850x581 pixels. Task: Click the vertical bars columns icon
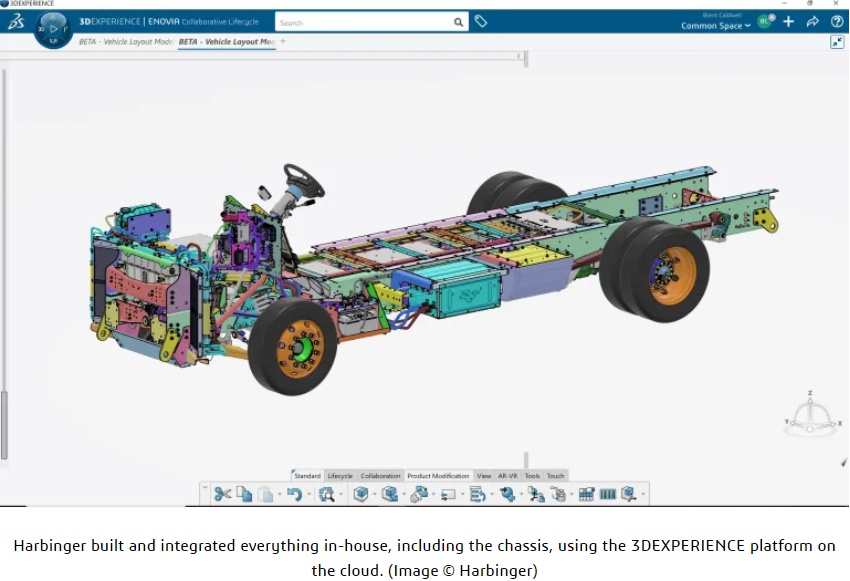click(x=608, y=494)
